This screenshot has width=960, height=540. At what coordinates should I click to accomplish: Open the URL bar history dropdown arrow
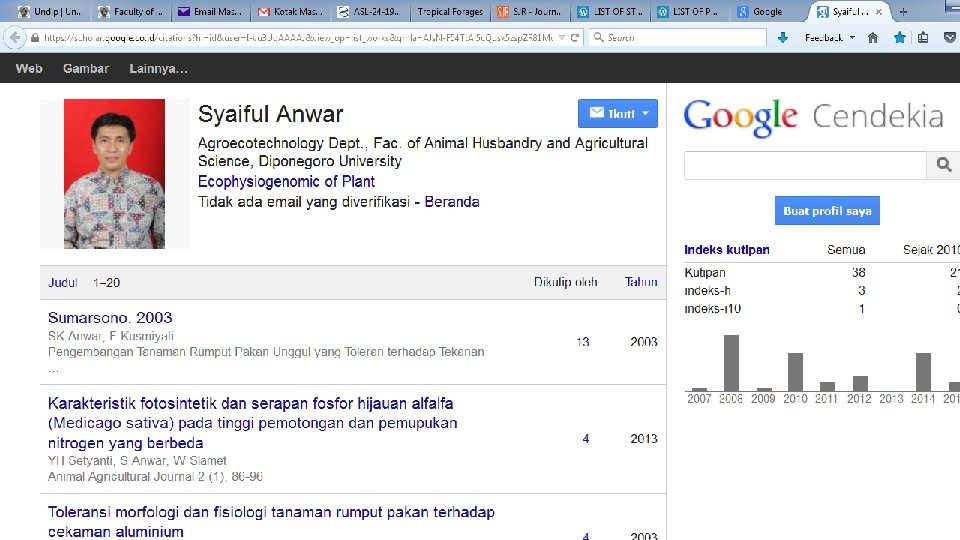tap(561, 38)
